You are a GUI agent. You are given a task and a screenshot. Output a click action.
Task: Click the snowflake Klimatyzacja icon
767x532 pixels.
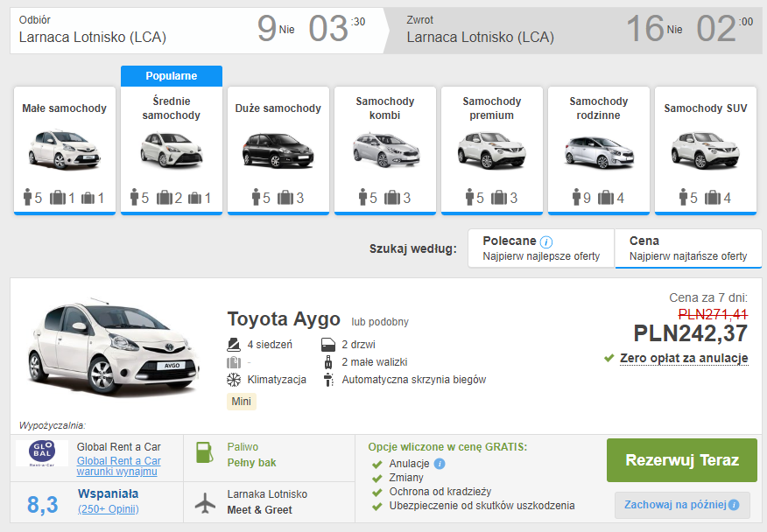click(234, 380)
